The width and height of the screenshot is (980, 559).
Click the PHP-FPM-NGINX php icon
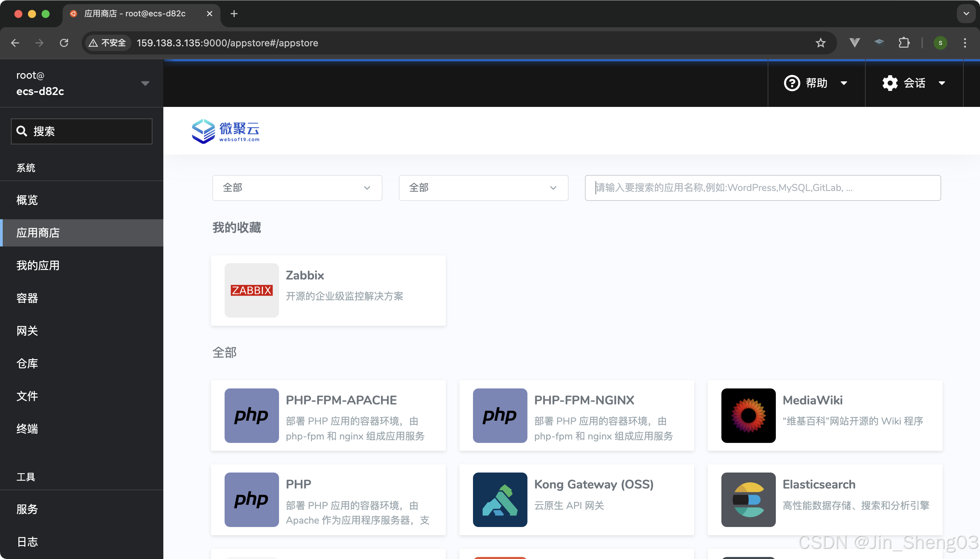point(500,415)
